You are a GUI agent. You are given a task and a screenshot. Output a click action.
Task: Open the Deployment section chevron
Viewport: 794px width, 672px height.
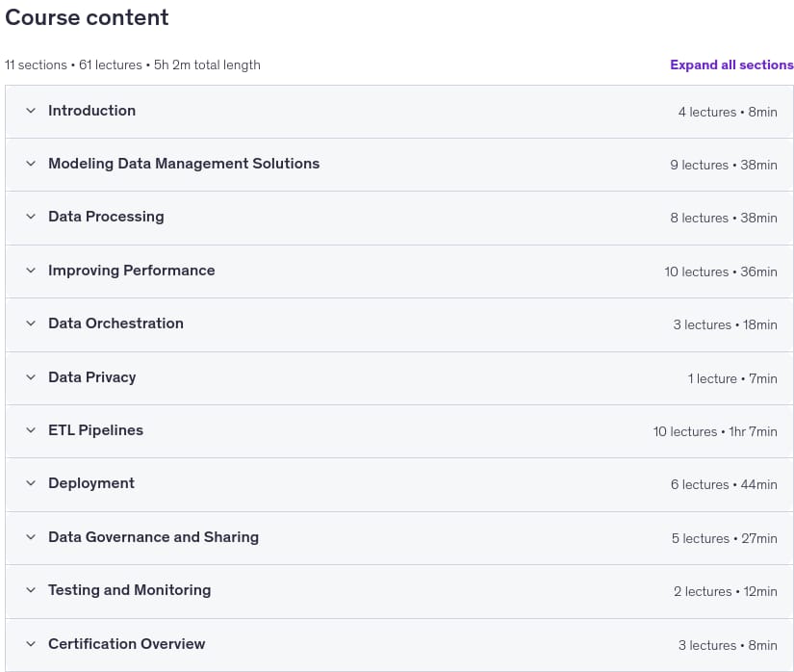[31, 483]
